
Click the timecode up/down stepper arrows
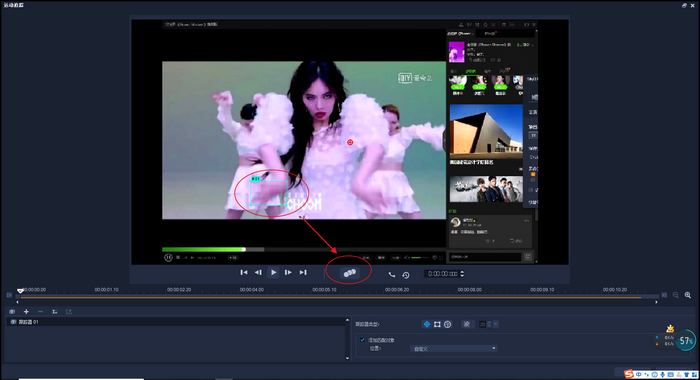pyautogui.click(x=462, y=274)
